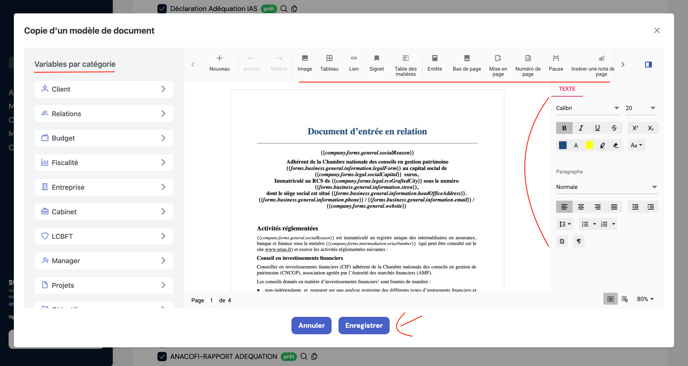Toggle bold formatting
The height and width of the screenshot is (366, 688).
564,128
